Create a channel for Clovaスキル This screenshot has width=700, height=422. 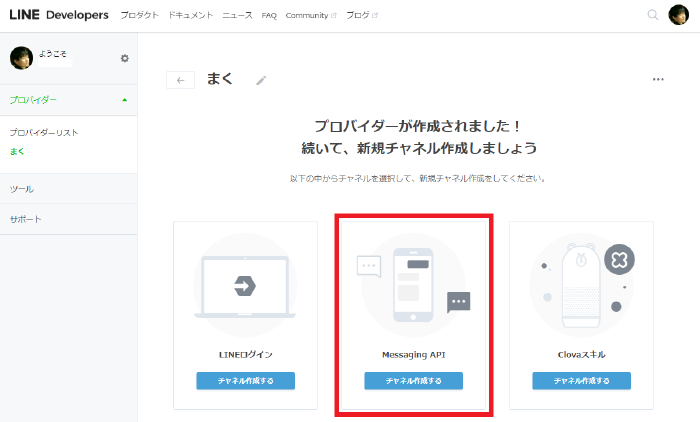[581, 380]
